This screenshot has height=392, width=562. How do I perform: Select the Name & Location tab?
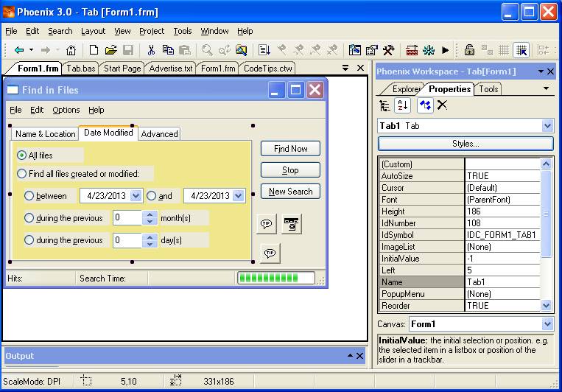pos(45,134)
